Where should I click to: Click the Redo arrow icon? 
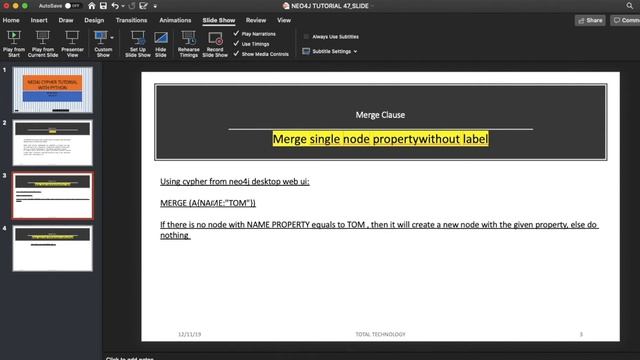[132, 6]
